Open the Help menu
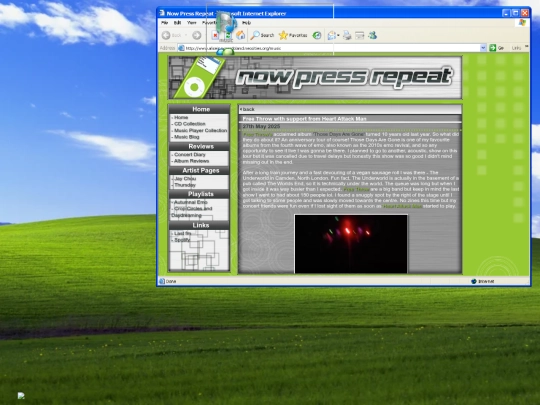The height and width of the screenshot is (405, 540). tap(246, 23)
